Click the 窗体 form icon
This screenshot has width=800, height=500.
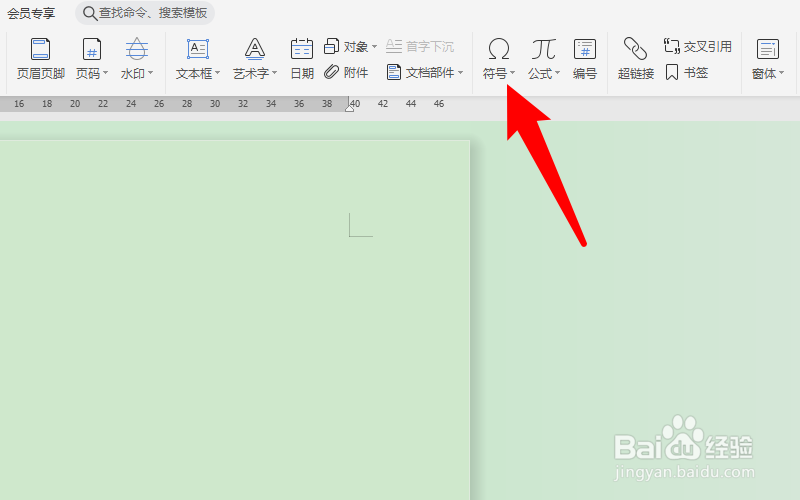(x=767, y=49)
